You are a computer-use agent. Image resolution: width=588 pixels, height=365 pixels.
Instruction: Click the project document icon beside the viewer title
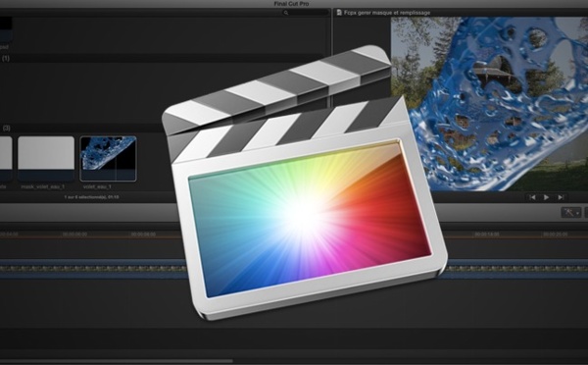click(x=339, y=13)
